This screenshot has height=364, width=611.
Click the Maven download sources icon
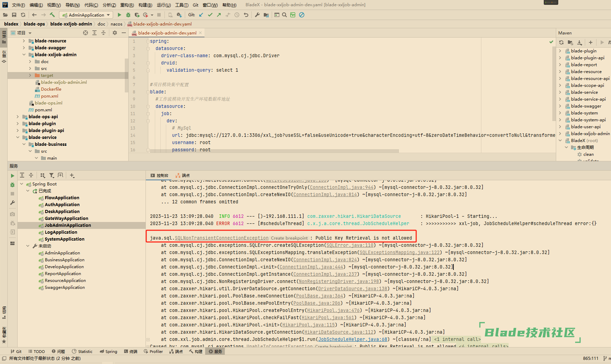click(580, 42)
